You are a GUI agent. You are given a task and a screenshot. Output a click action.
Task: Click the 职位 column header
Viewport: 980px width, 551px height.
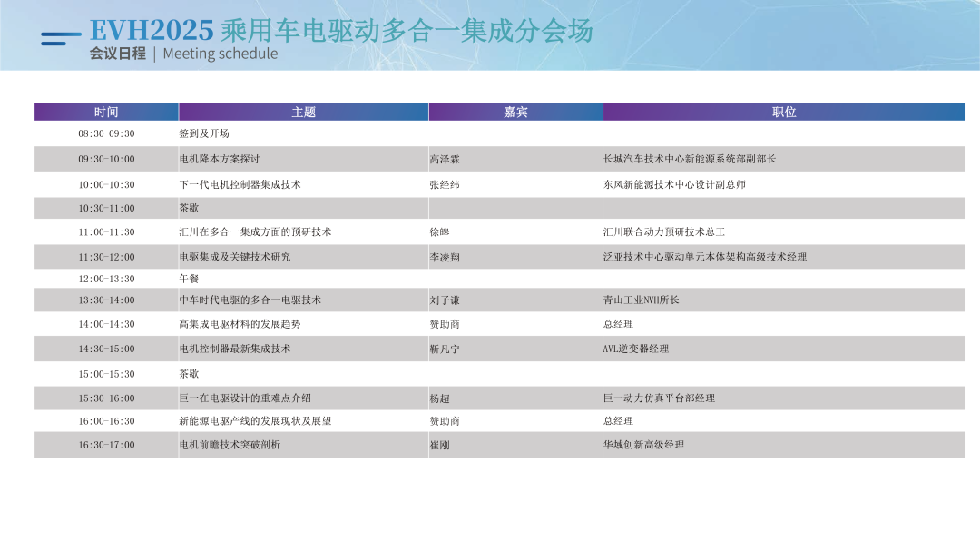point(784,112)
